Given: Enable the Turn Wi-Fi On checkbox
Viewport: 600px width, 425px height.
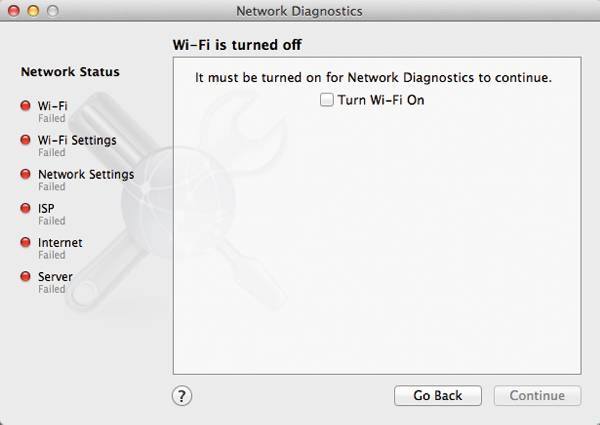Looking at the screenshot, I should tap(326, 100).
